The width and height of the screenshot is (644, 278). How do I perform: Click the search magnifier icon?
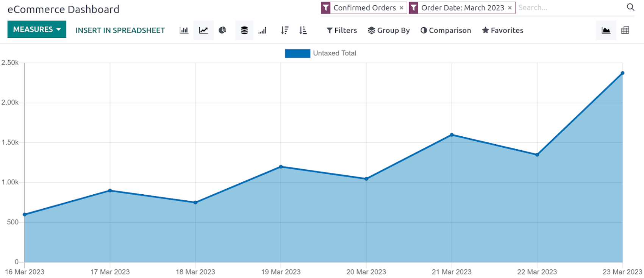coord(630,7)
